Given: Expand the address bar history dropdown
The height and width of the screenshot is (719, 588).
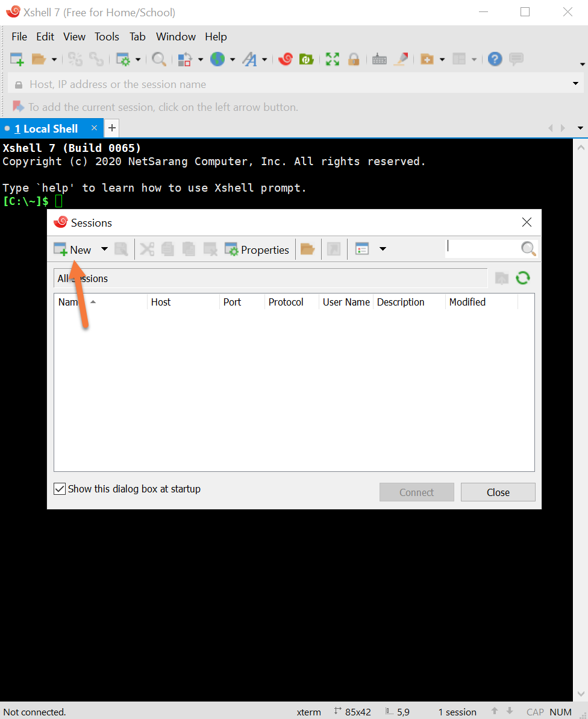Looking at the screenshot, I should (575, 84).
